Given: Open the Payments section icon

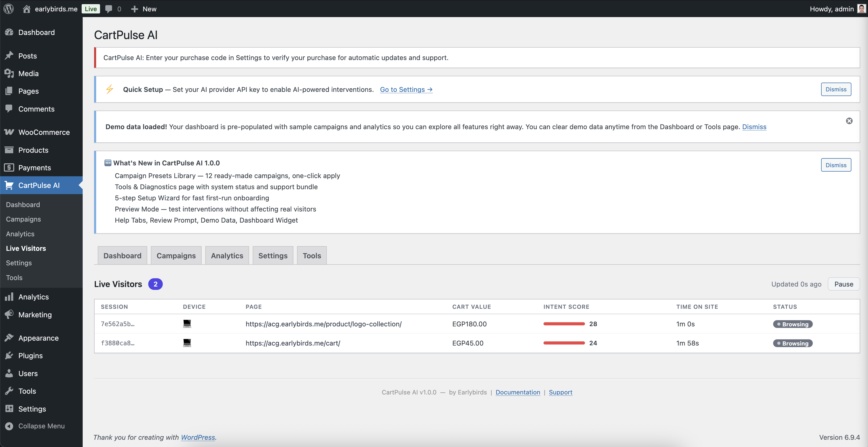Looking at the screenshot, I should (x=9, y=167).
